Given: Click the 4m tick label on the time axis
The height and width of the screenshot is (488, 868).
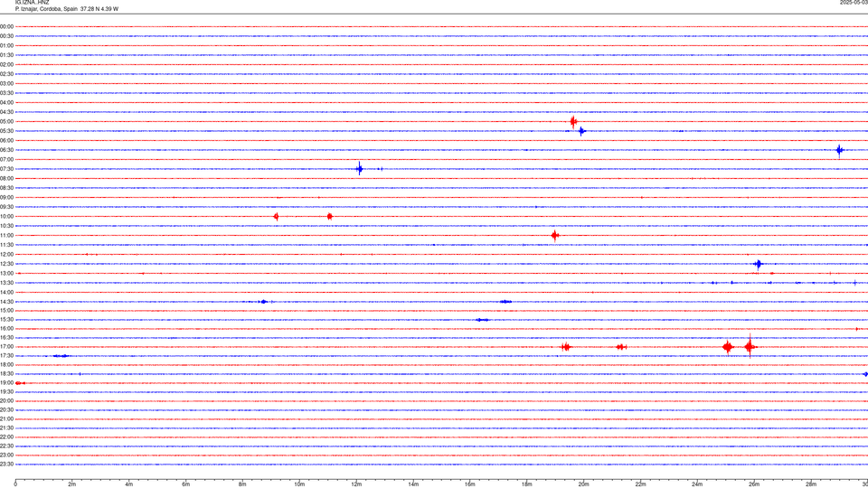Looking at the screenshot, I should coord(129,484).
